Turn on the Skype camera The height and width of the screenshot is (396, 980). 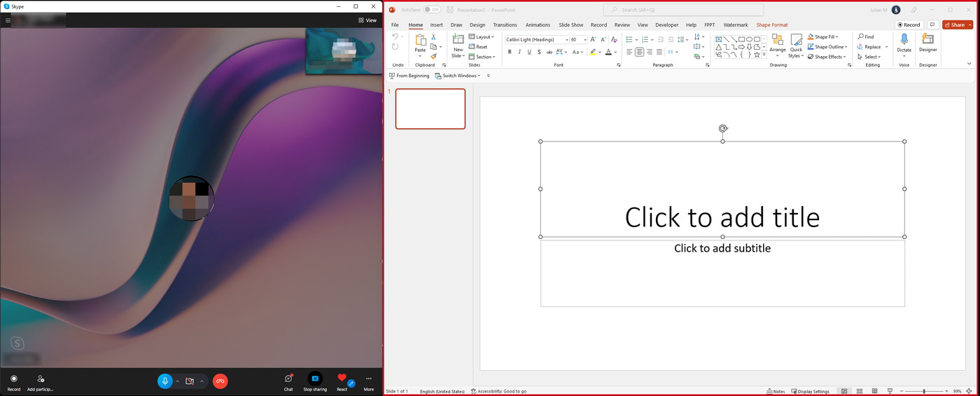pos(190,381)
